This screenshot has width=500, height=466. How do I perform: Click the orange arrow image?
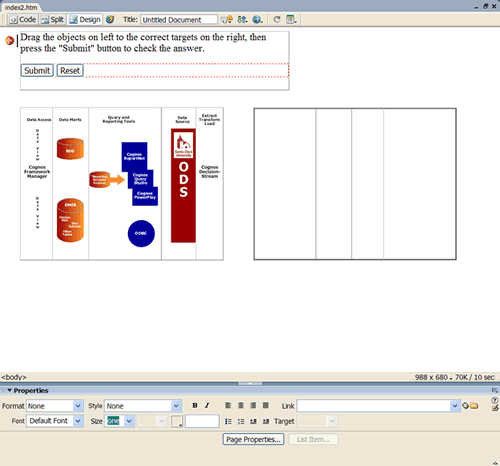[117, 180]
